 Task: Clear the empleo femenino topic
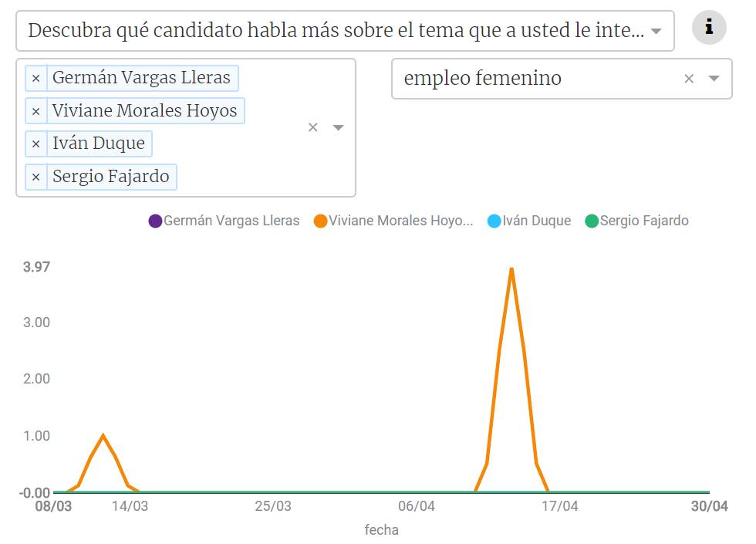689,79
